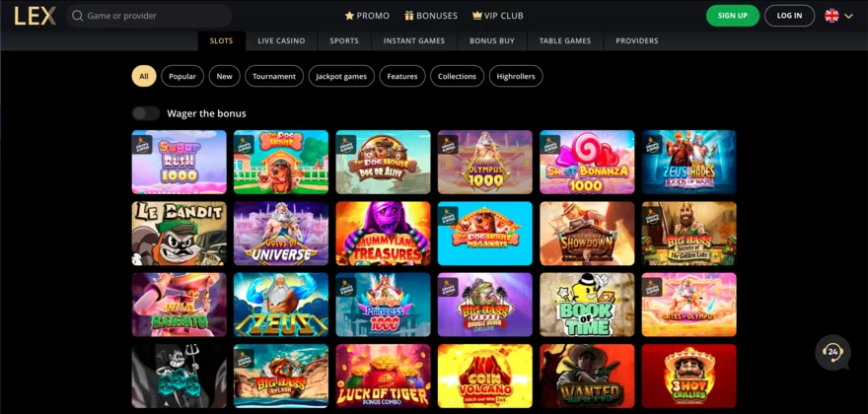Click the star icon beside PROMO
Screen dimensions: 868x414
[349, 16]
